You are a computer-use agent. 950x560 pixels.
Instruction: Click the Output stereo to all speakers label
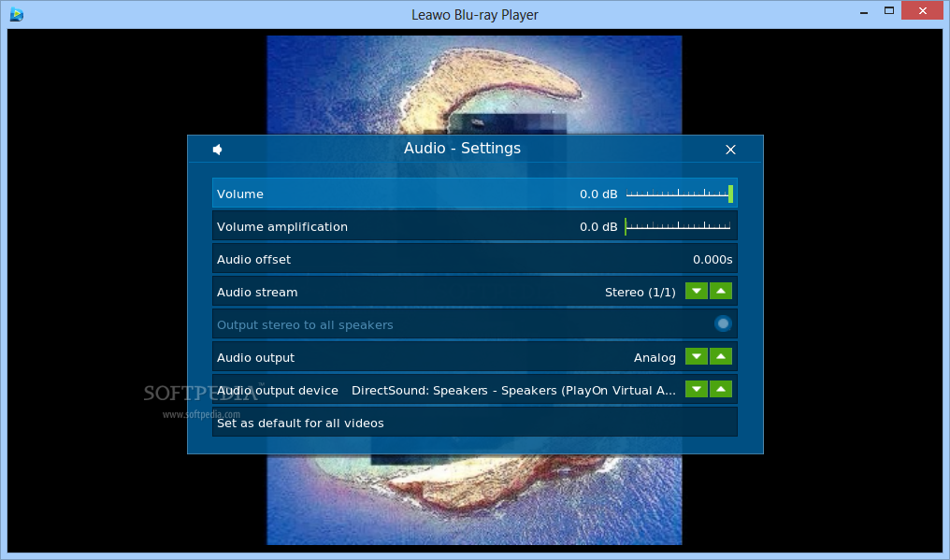click(305, 324)
